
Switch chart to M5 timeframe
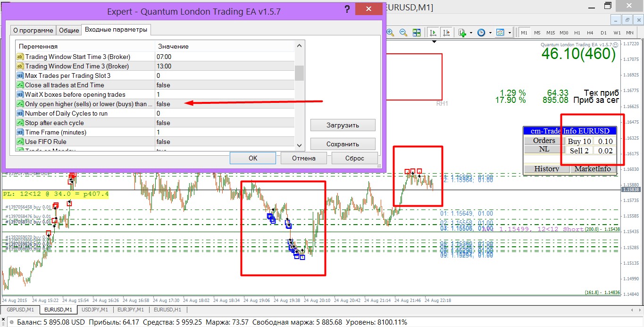click(x=537, y=33)
